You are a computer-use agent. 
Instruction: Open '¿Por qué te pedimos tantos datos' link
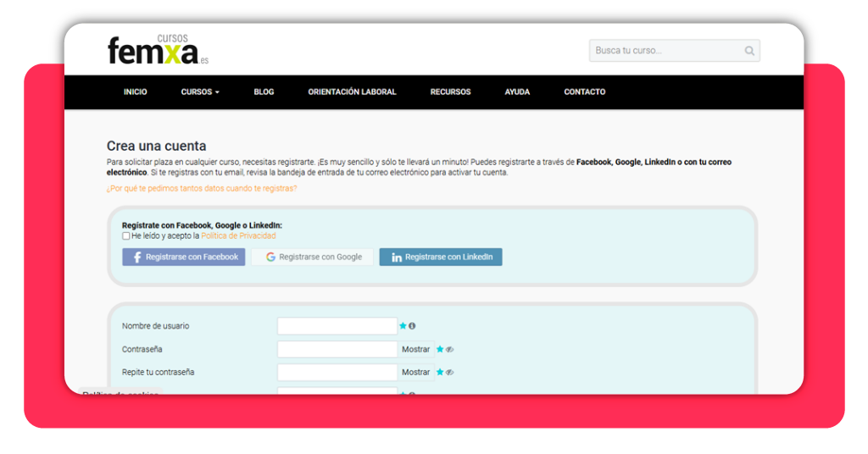pyautogui.click(x=202, y=189)
